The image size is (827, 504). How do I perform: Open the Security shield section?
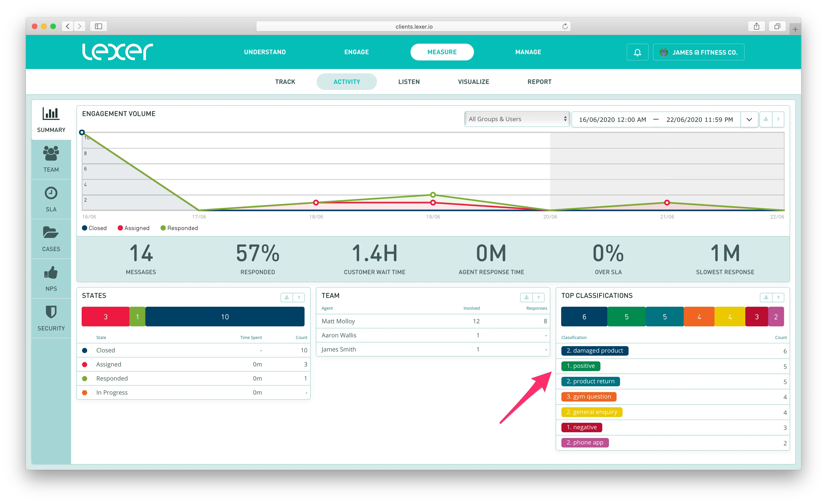point(51,318)
